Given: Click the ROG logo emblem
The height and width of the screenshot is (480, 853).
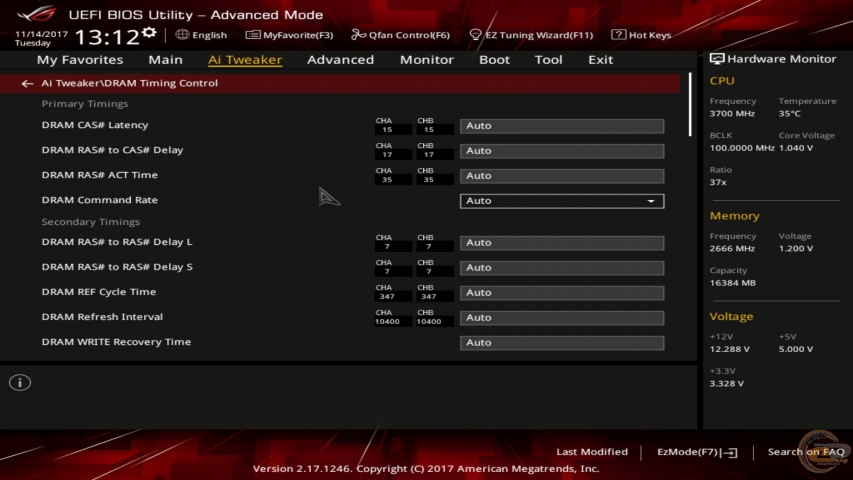Looking at the screenshot, I should point(36,14).
